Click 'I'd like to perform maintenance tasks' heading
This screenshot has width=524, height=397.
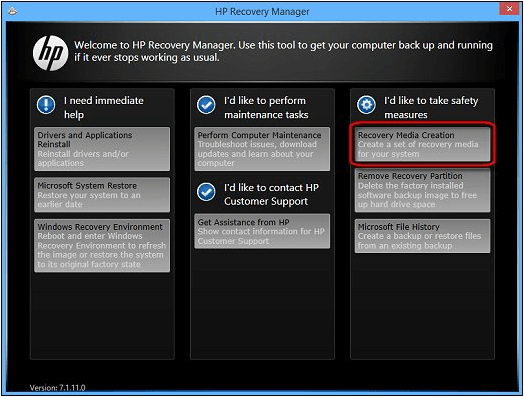(x=266, y=108)
